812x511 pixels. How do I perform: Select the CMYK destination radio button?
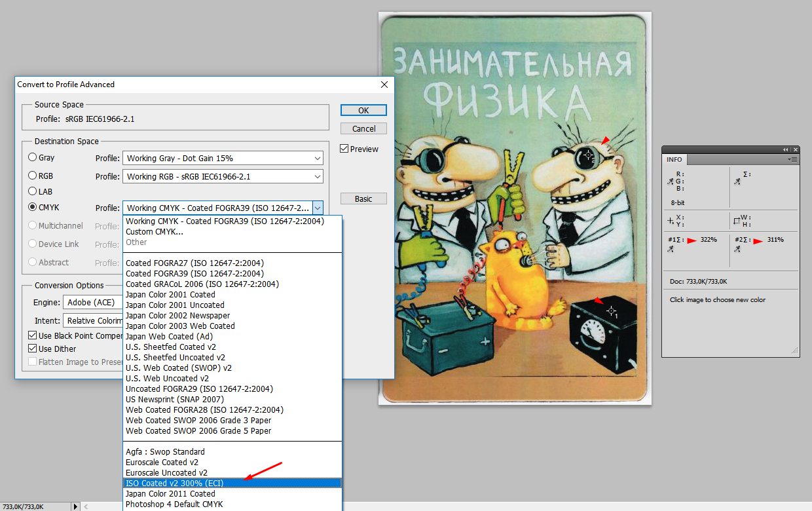(32, 207)
